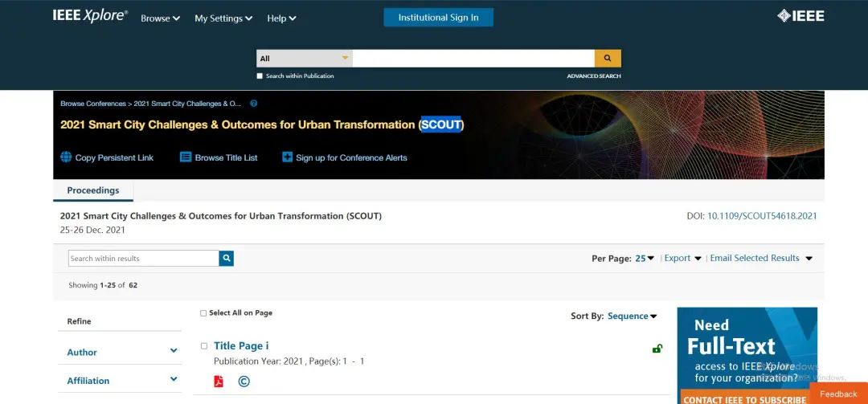Click the Browse Title List list icon
Screen dimensions: 868x404
[x=186, y=157]
